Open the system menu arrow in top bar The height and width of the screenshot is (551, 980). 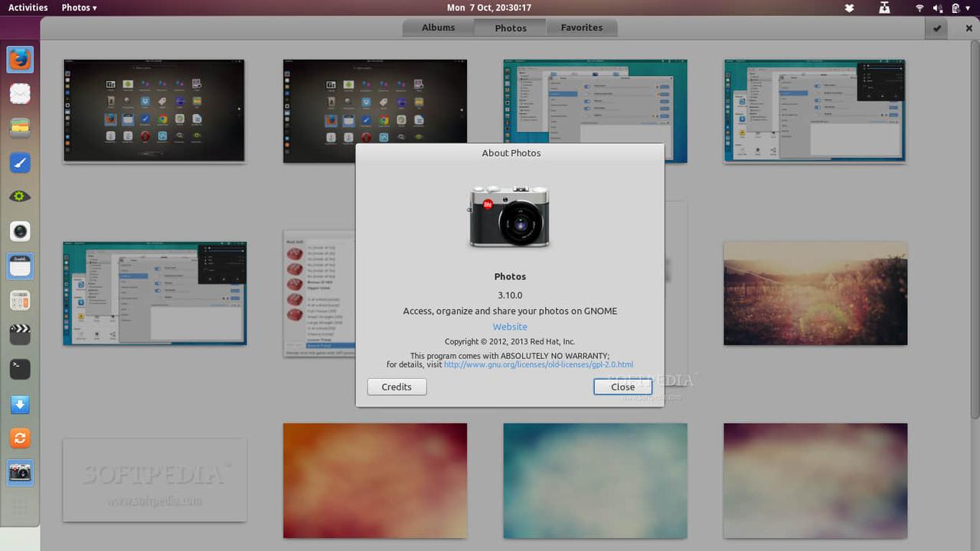(x=969, y=8)
